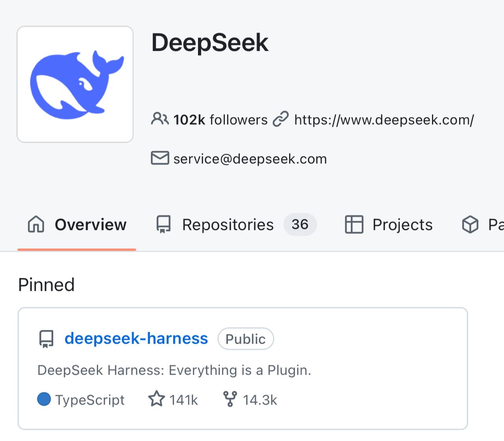Image resolution: width=504 pixels, height=441 pixels.
Task: Click the 36 repositories counter badge
Action: pos(300,224)
